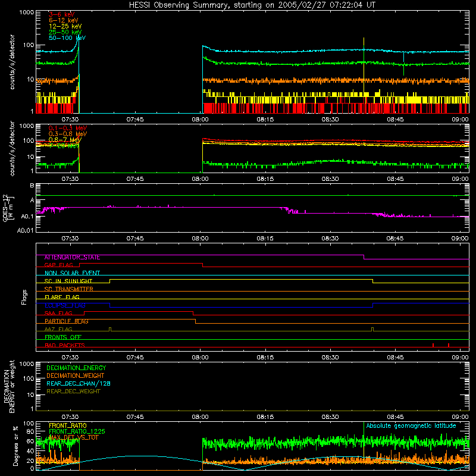Select the SAA_FLAG label
The width and height of the screenshot is (476, 476).
coord(58,313)
